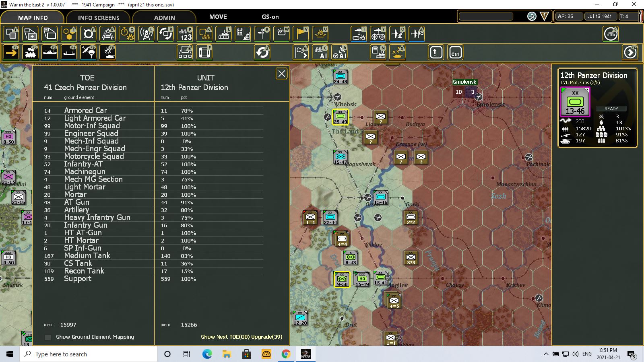This screenshot has width=644, height=362.
Task: Click the overlapping squares icon (T)
Action: [x=11, y=34]
